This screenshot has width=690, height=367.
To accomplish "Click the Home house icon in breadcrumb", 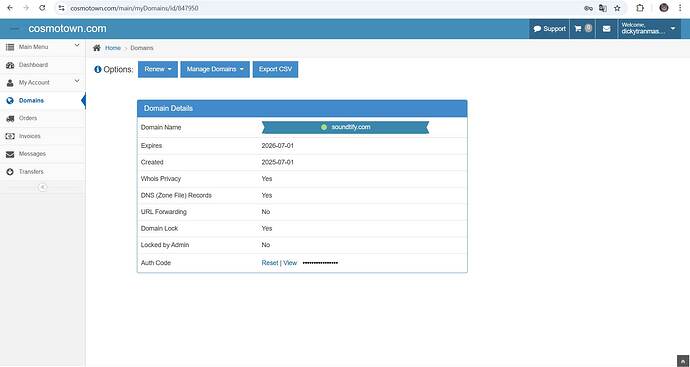I will (x=97, y=48).
